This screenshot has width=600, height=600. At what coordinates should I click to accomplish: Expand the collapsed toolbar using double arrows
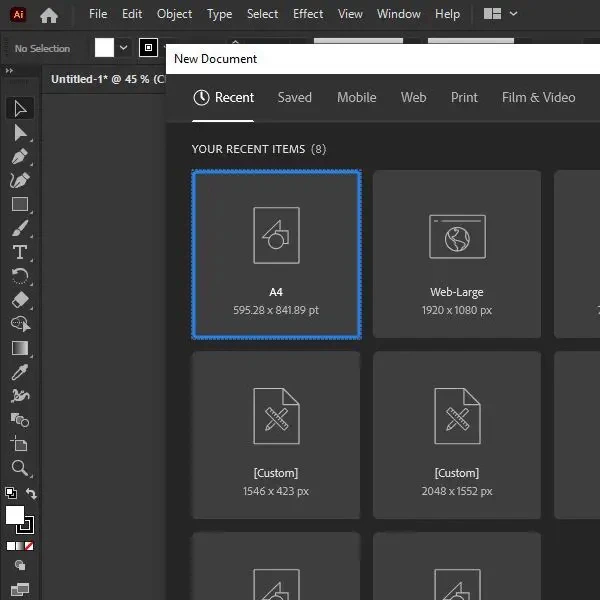click(9, 71)
